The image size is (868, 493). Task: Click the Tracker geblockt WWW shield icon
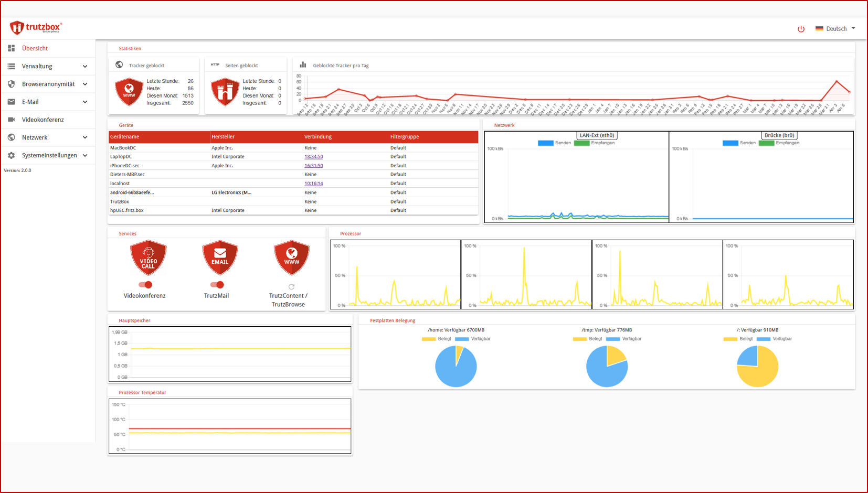tap(129, 92)
